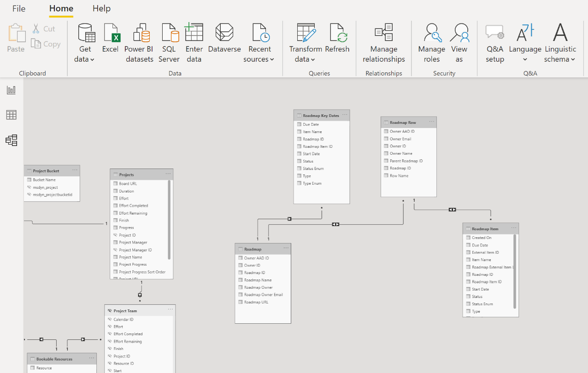Open Roadmap Key Dates table options ellipsis

345,115
